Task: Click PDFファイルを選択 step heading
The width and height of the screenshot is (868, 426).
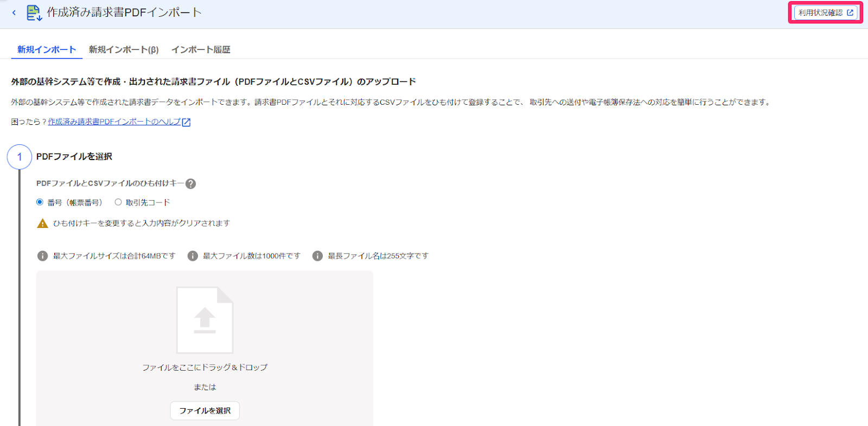Action: pyautogui.click(x=74, y=156)
